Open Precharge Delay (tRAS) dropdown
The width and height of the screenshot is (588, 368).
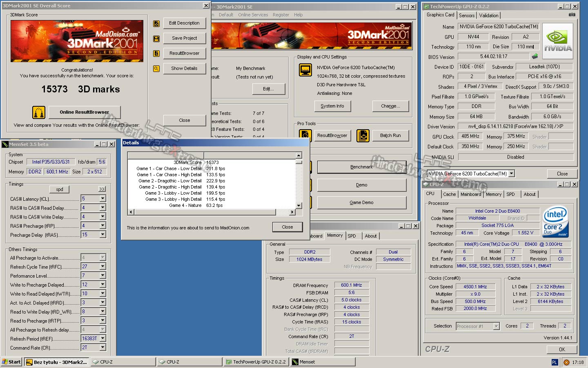[102, 235]
